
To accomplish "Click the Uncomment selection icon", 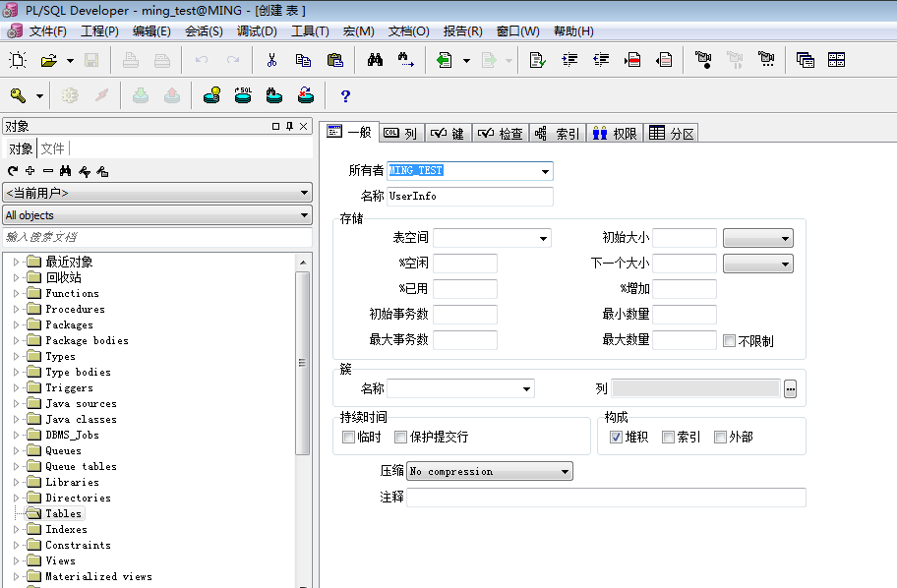I will click(664, 59).
